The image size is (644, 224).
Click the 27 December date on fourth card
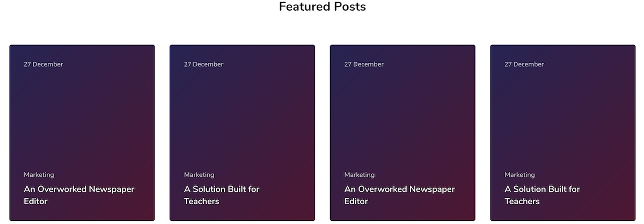click(524, 64)
